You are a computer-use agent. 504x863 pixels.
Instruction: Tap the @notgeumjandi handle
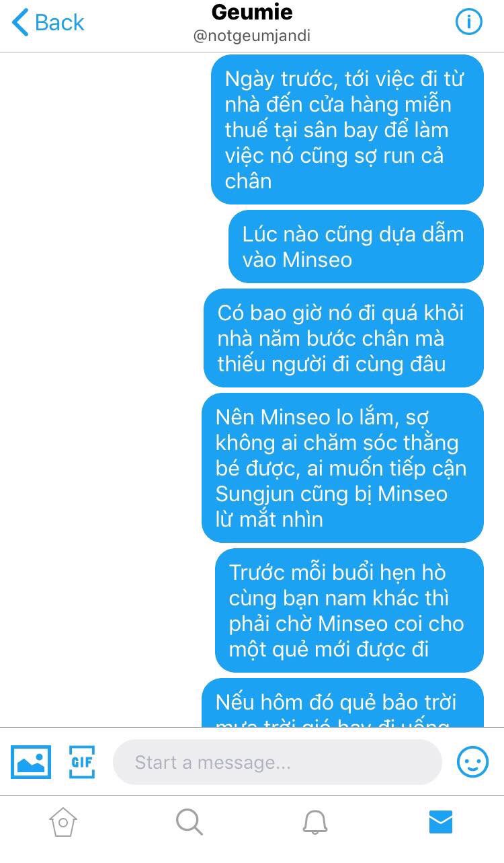point(252,36)
